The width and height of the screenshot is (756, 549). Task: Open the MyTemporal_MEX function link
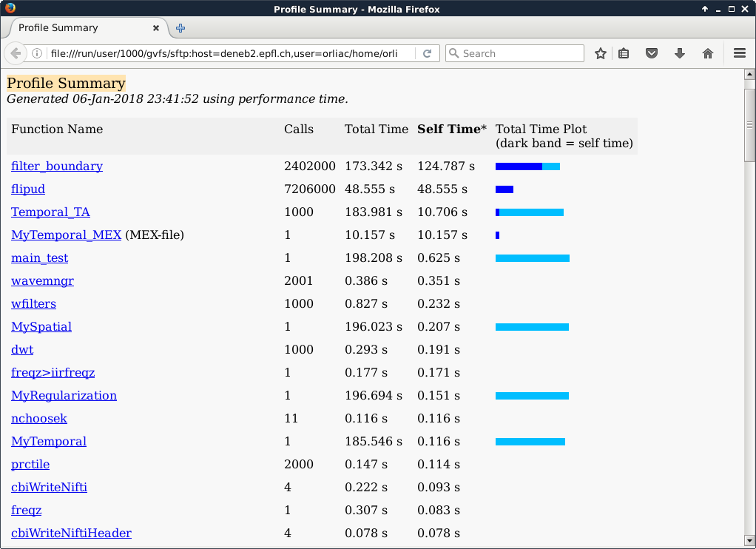coord(66,235)
